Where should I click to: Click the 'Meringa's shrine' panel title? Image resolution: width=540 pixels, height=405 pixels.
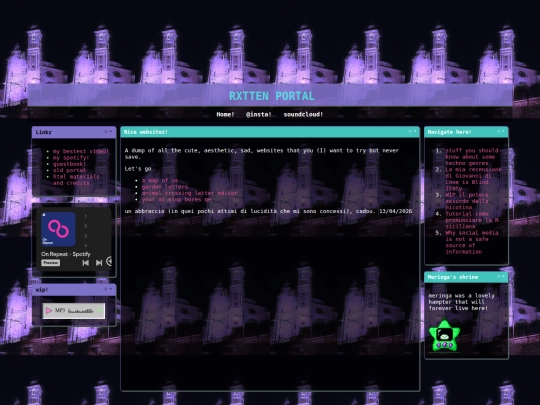tap(453, 277)
